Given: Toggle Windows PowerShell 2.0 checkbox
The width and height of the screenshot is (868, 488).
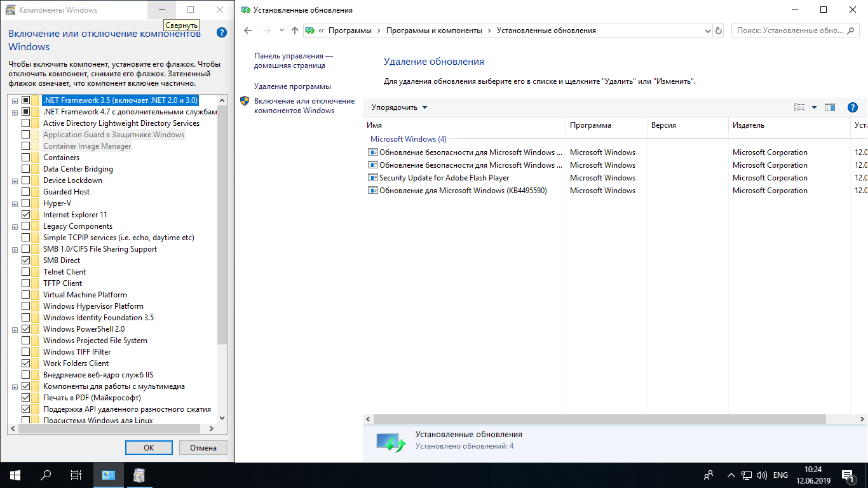Looking at the screenshot, I should pyautogui.click(x=25, y=329).
